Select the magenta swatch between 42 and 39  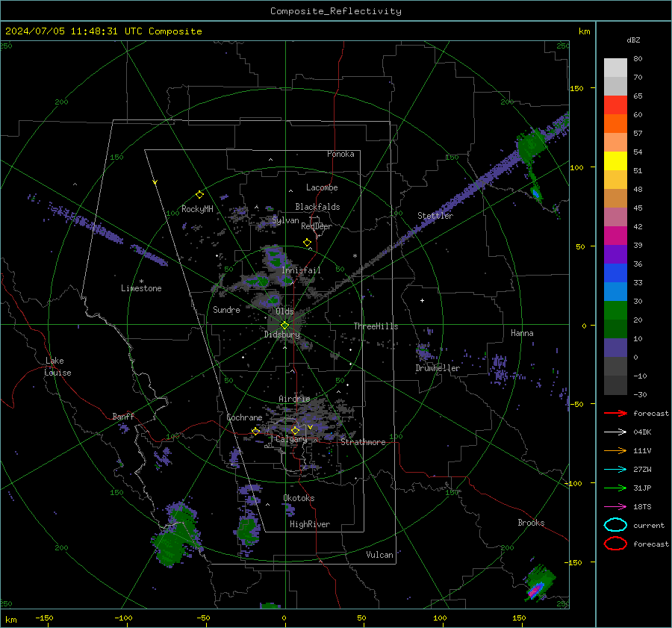point(615,236)
